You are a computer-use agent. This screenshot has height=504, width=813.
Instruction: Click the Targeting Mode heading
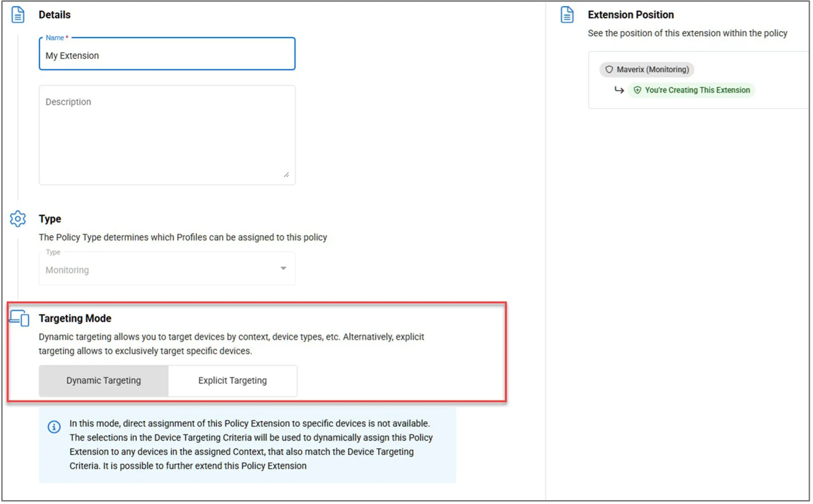[75, 318]
